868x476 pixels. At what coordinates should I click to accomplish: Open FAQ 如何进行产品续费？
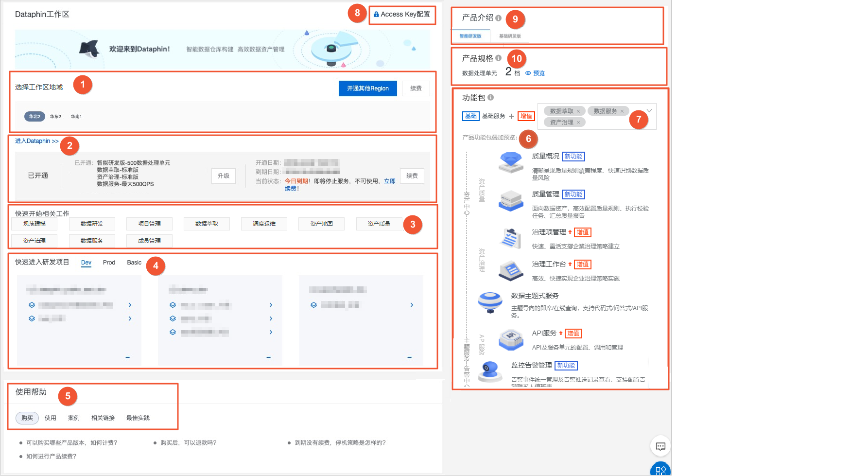click(52, 457)
